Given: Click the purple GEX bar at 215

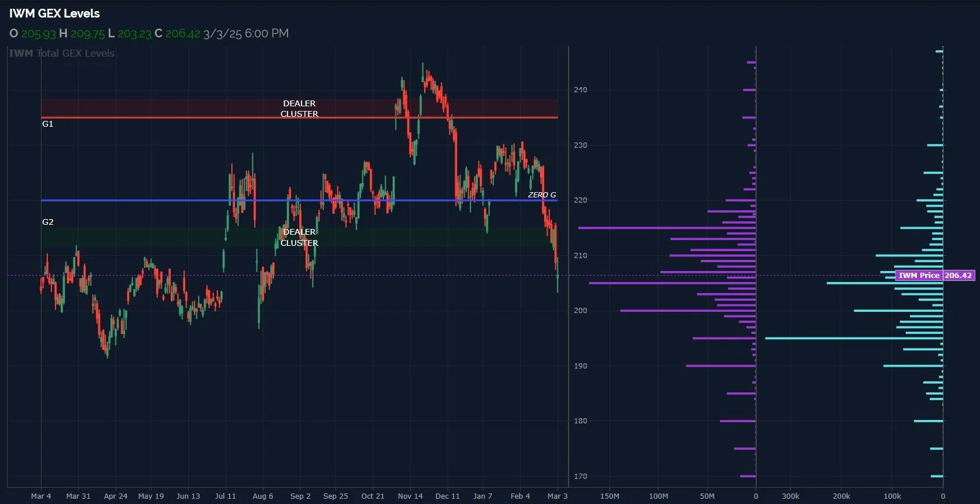Looking at the screenshot, I should [667, 228].
